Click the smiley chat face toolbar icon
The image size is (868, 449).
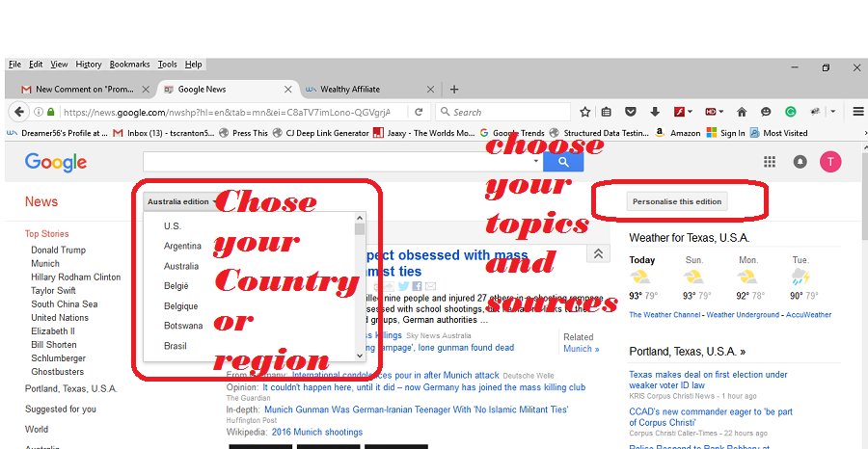[x=766, y=112]
